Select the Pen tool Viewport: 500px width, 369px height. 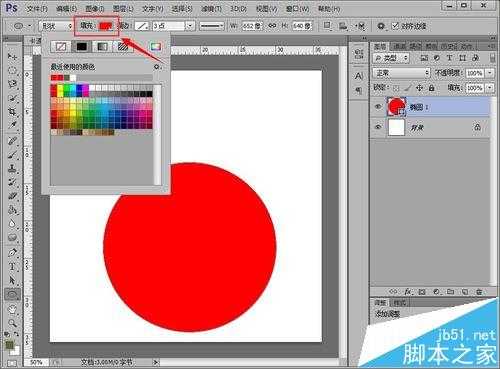pyautogui.click(x=12, y=252)
